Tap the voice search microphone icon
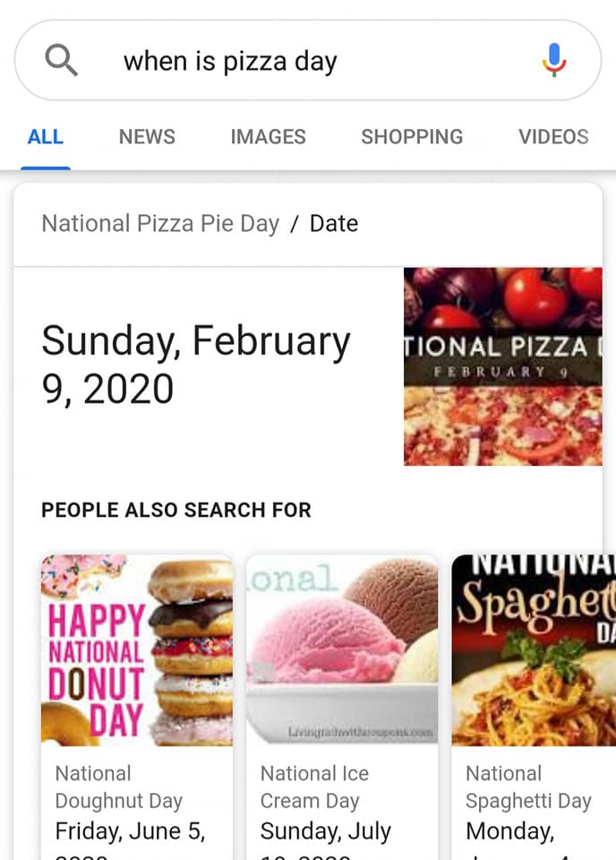Image resolution: width=616 pixels, height=860 pixels. click(554, 60)
